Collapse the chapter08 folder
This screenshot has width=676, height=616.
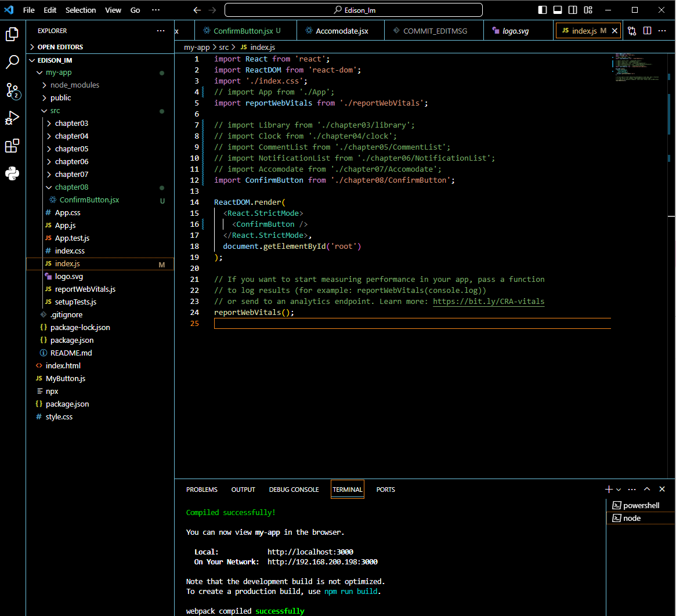pyautogui.click(x=71, y=187)
